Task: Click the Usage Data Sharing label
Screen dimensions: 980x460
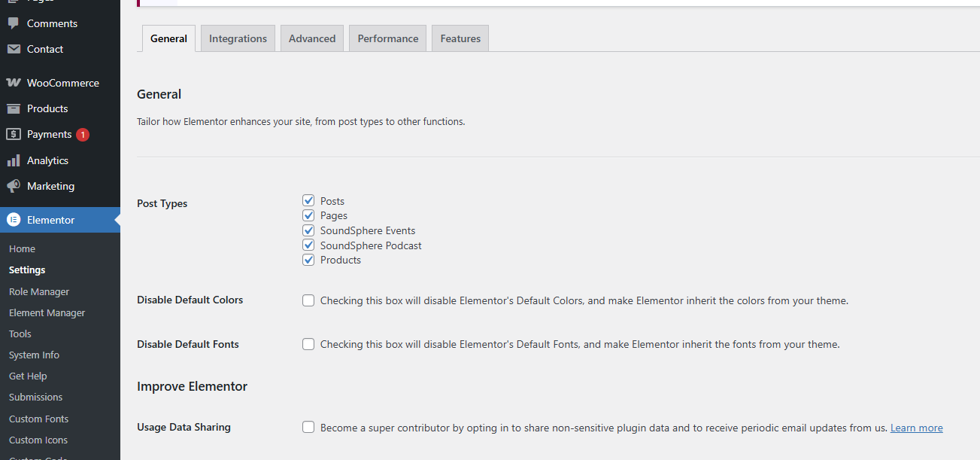Action: pyautogui.click(x=184, y=427)
